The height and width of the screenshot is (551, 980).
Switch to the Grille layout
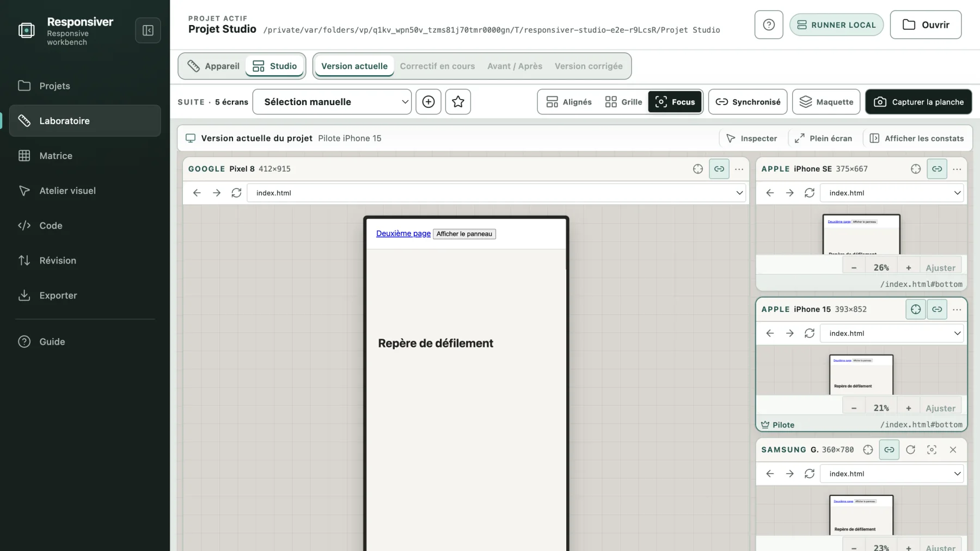coord(623,102)
